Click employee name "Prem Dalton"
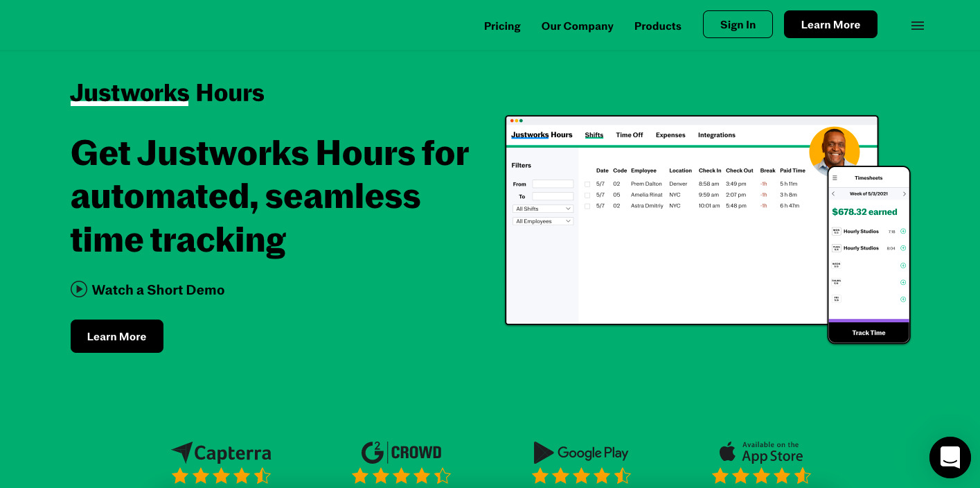The width and height of the screenshot is (980, 488). point(646,184)
